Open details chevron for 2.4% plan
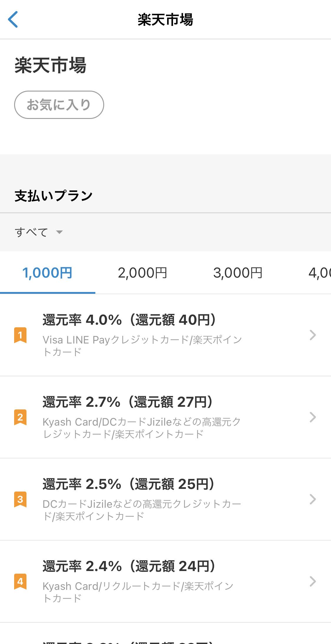Viewport: 331px width, 644px height. 312,581
